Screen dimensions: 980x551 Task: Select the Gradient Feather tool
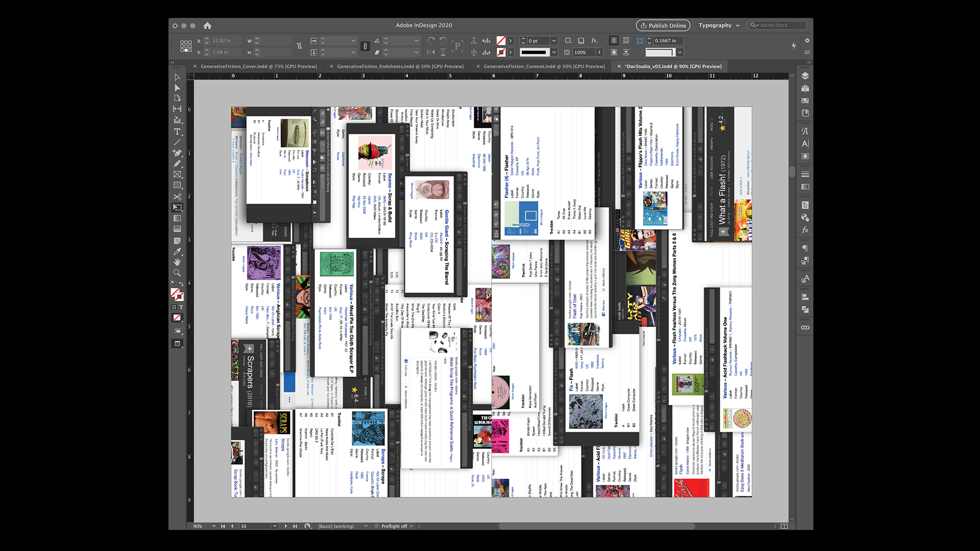[x=177, y=229]
